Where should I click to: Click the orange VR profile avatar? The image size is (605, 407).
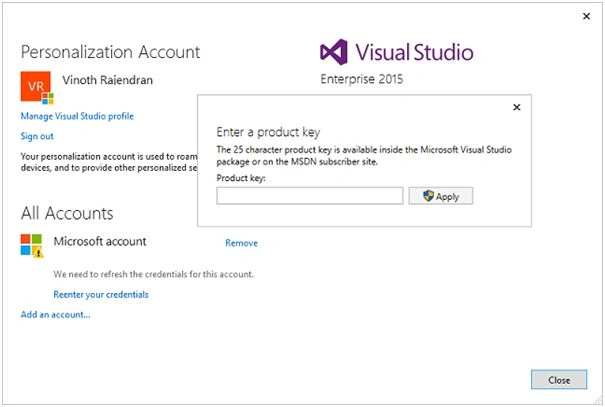[35, 86]
